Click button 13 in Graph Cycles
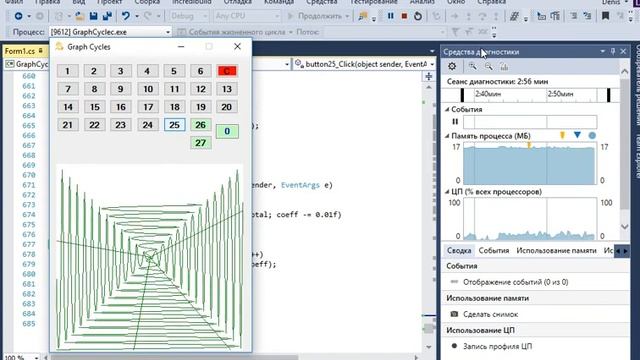Image resolution: width=640 pixels, height=360 pixels. 227,89
